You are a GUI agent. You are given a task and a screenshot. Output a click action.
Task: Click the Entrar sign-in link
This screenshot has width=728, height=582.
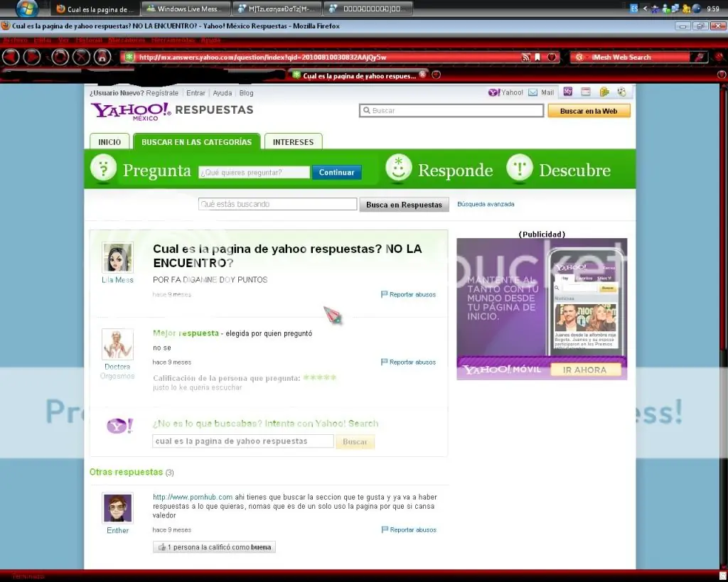coord(196,93)
